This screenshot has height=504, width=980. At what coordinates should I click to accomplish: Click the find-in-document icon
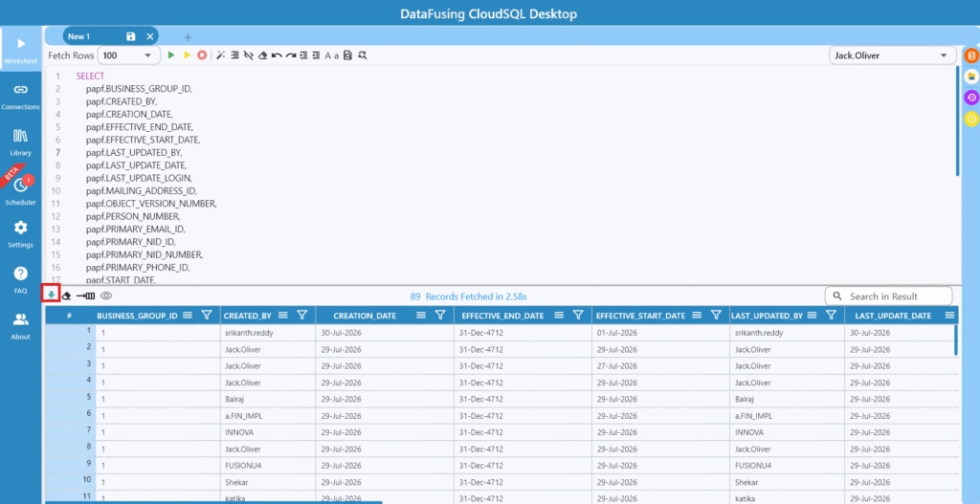coord(347,55)
